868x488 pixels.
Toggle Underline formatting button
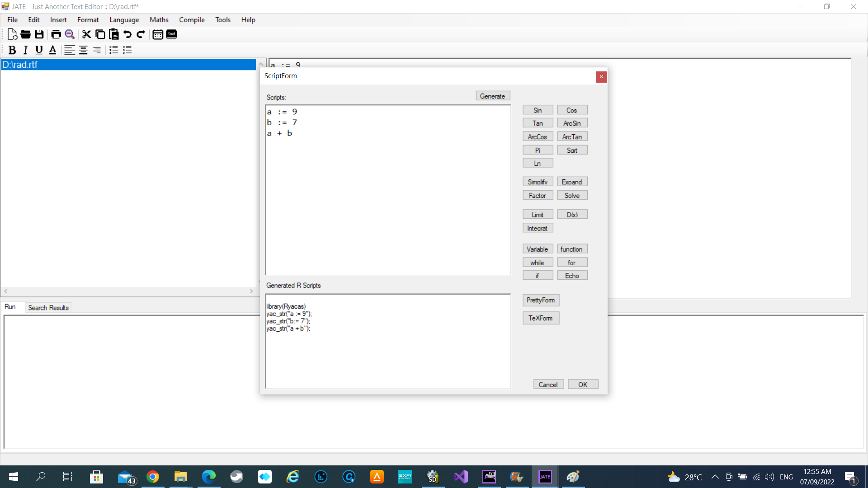tap(39, 50)
